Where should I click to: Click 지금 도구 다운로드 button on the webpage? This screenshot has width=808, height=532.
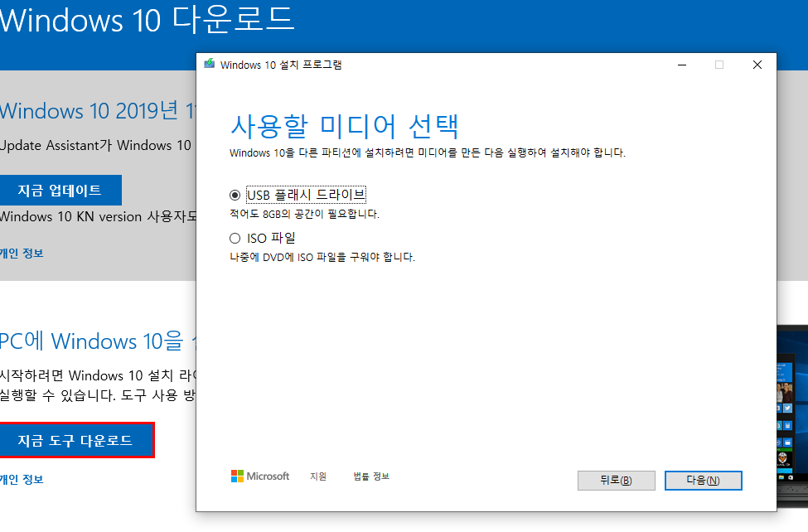click(x=75, y=440)
